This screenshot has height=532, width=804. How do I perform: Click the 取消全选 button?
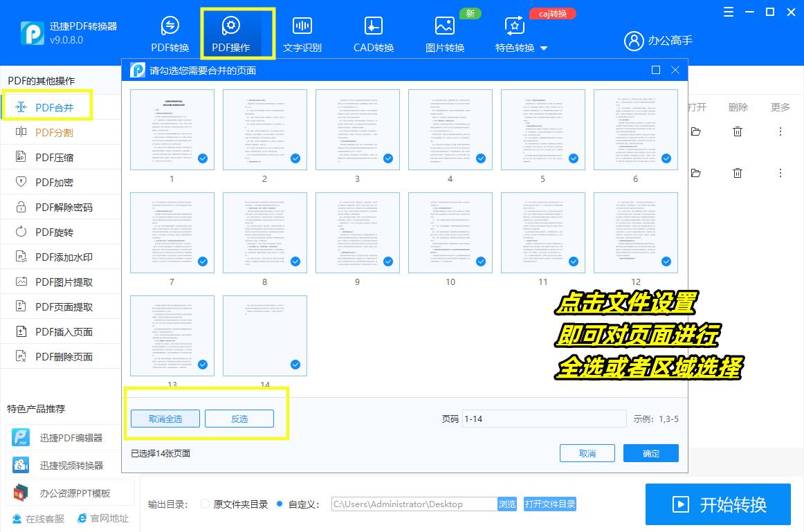click(165, 419)
